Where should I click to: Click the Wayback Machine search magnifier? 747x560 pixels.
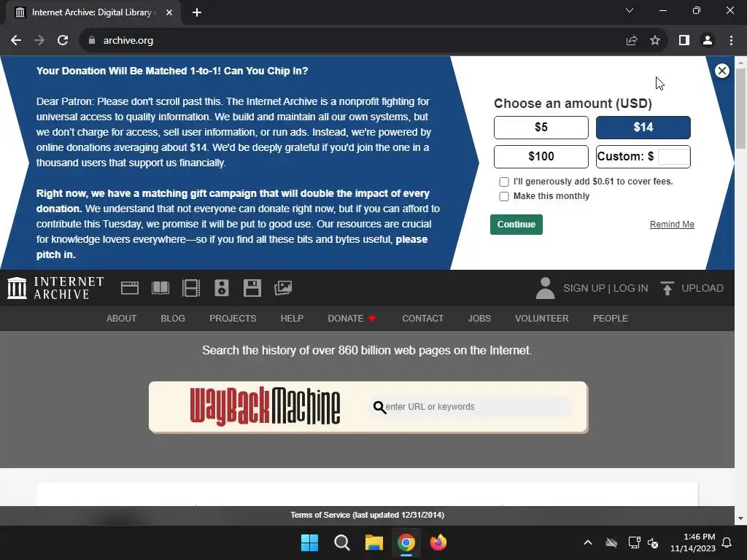tap(379, 407)
